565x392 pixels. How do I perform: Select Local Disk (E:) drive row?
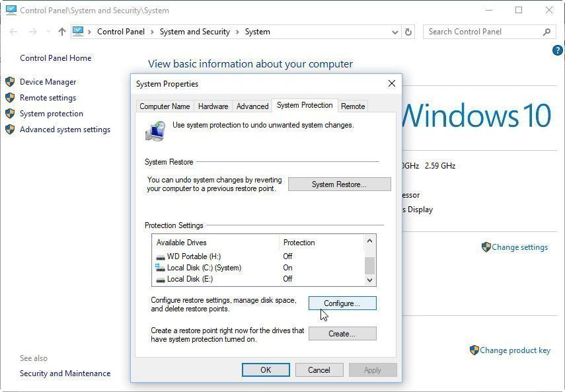pos(258,279)
